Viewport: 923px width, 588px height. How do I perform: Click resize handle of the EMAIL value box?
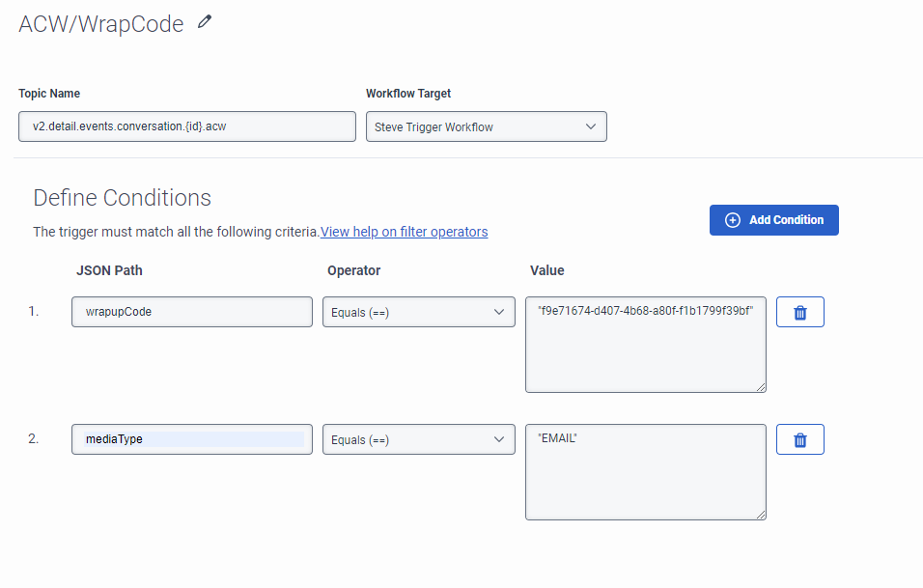pyautogui.click(x=761, y=515)
